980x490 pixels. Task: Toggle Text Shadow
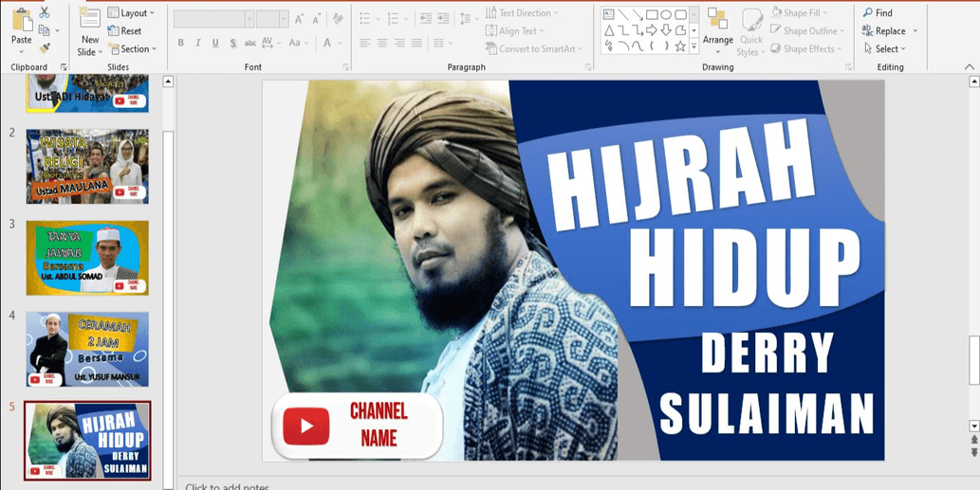[233, 43]
